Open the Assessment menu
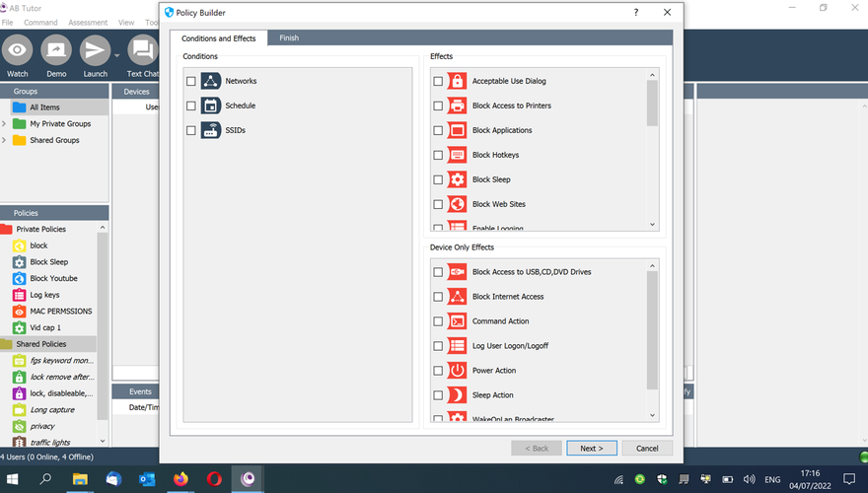 coord(88,23)
